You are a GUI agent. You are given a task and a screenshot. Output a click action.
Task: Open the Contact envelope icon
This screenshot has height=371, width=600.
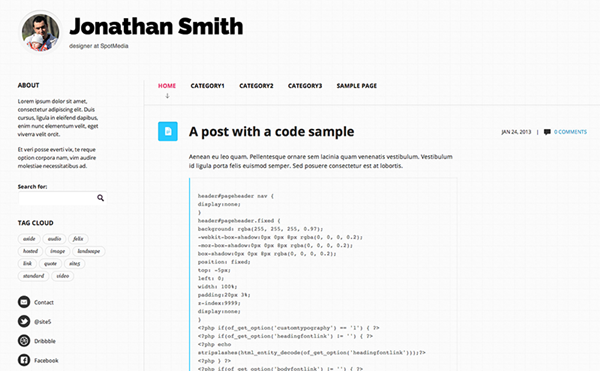point(24,302)
